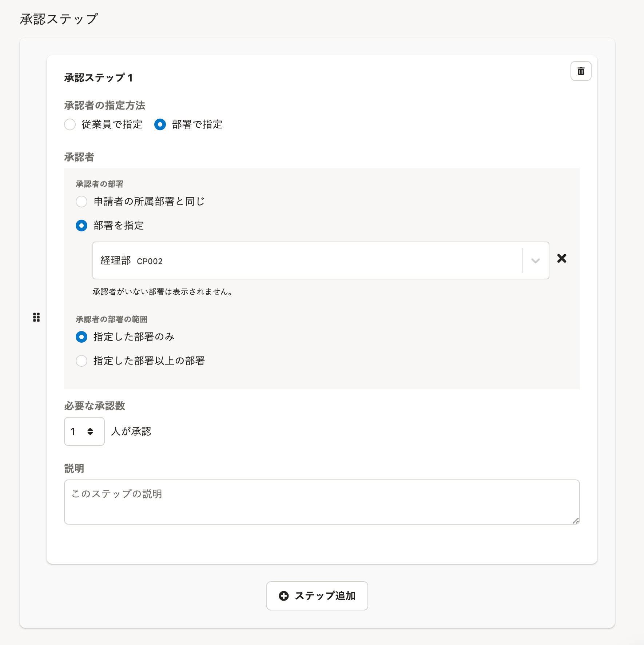Focus the このステップの説明 text area
This screenshot has width=644, height=645.
coord(322,502)
